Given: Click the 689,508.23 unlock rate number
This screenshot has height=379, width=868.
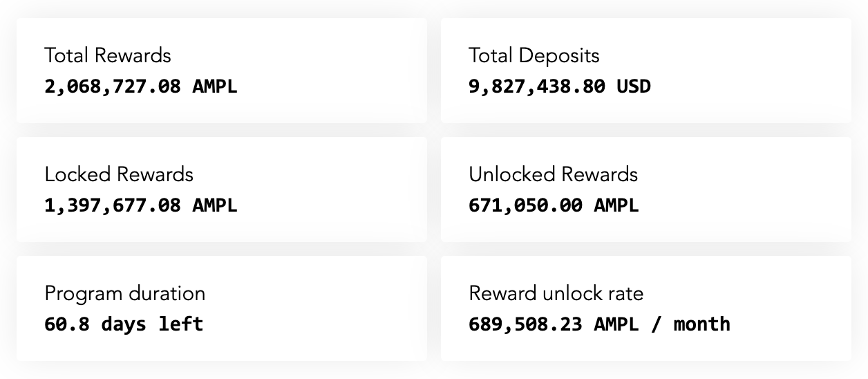Looking at the screenshot, I should point(525,324).
